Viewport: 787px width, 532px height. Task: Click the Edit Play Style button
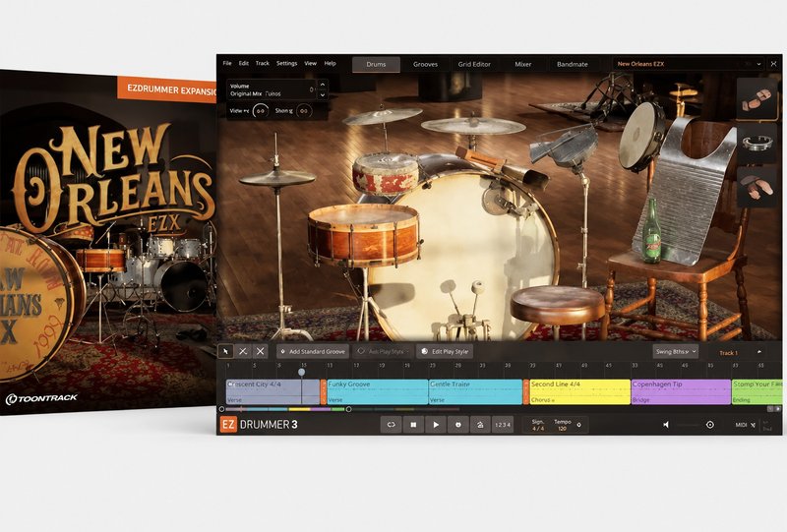click(445, 351)
